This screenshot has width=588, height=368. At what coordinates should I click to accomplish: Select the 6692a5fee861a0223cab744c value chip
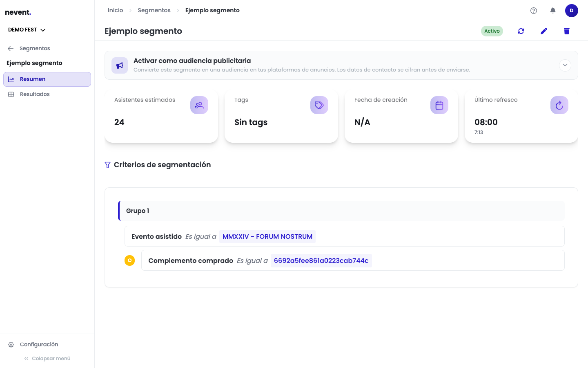(x=321, y=260)
